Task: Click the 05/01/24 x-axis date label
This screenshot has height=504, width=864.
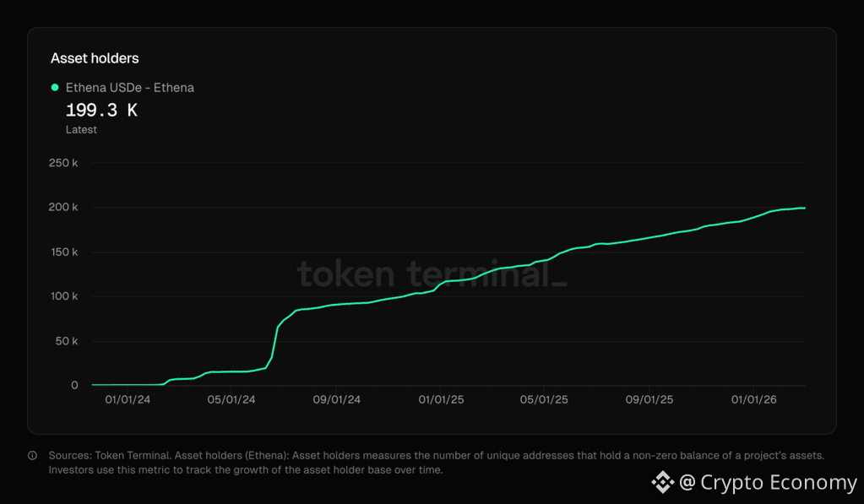Action: 231,399
